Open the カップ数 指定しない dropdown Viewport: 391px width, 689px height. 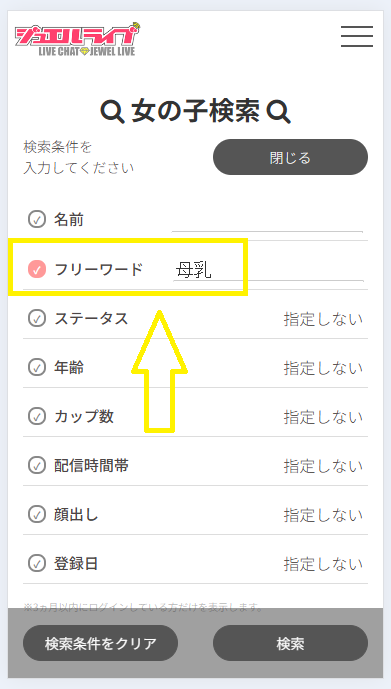tap(323, 417)
